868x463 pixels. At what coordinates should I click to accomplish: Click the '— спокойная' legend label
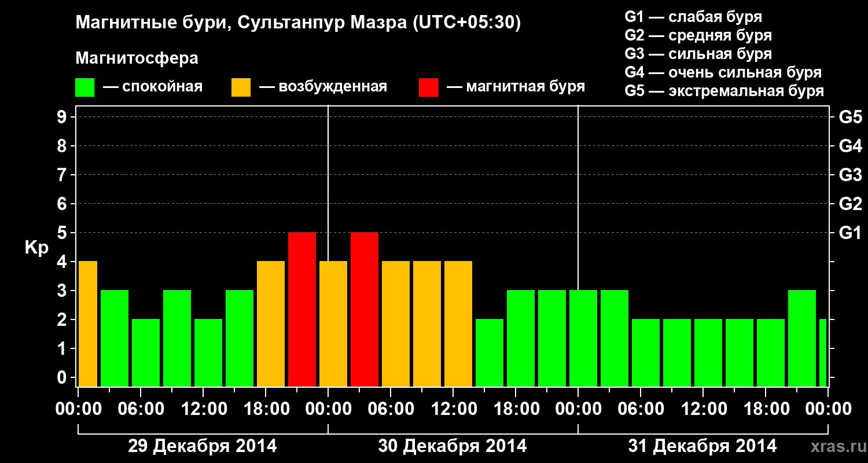(153, 87)
